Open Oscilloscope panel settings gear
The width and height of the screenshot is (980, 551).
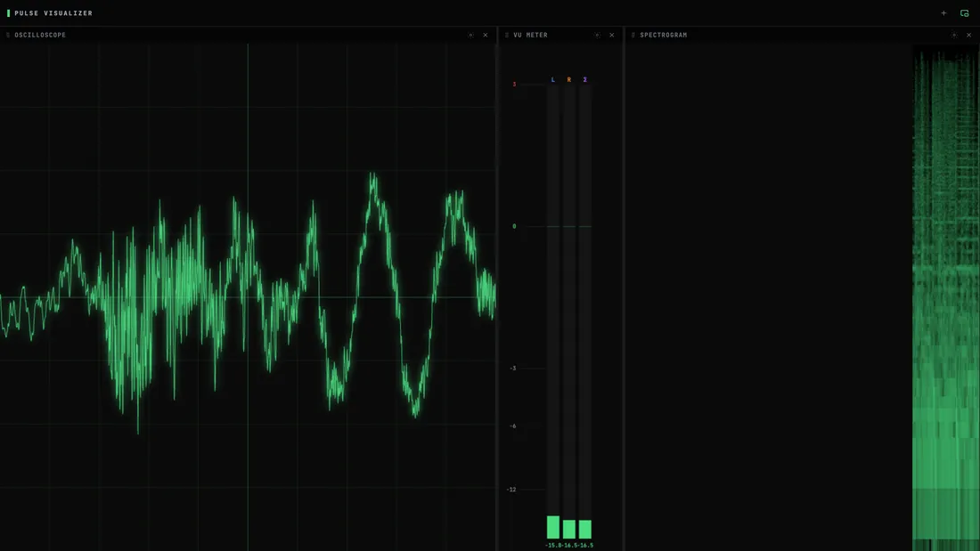click(470, 35)
